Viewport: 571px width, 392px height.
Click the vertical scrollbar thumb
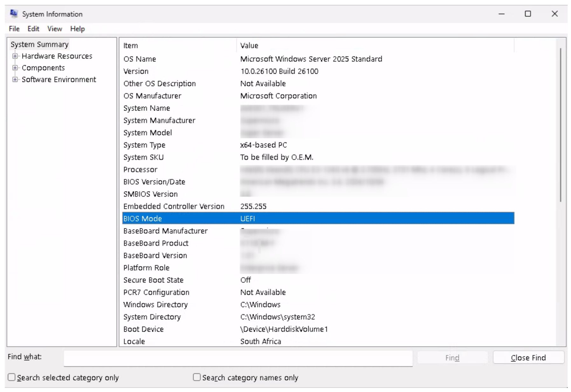point(561,124)
